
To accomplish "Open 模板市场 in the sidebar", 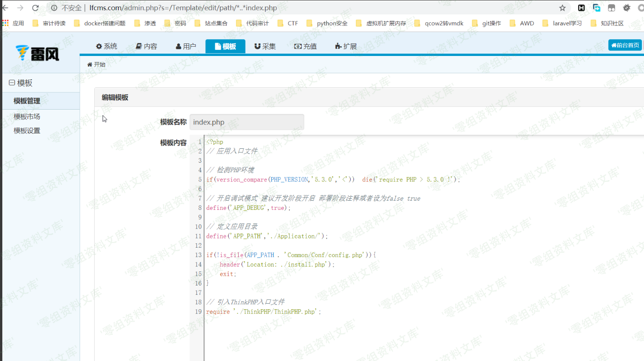I will tap(27, 117).
